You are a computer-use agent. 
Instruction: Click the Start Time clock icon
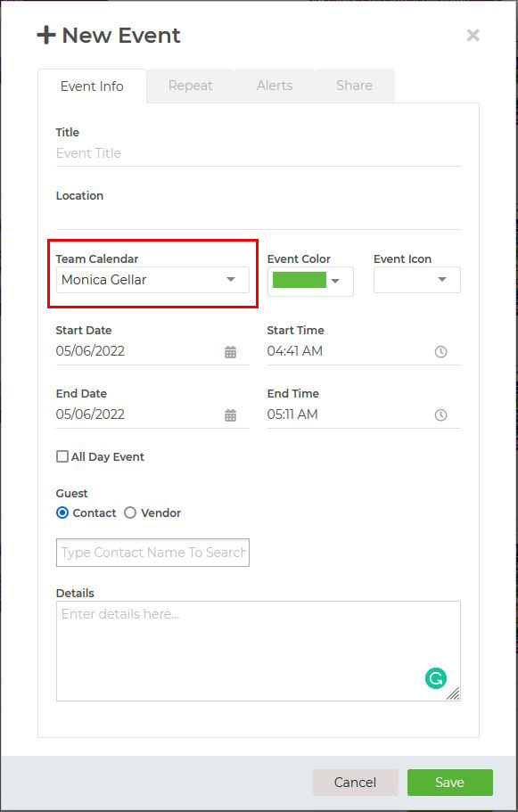440,352
